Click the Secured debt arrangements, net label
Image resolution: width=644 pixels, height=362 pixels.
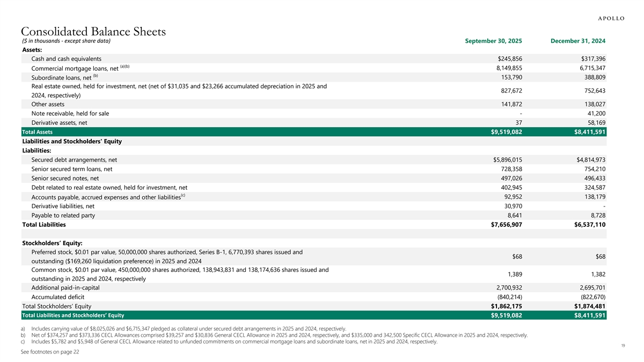tap(74, 160)
